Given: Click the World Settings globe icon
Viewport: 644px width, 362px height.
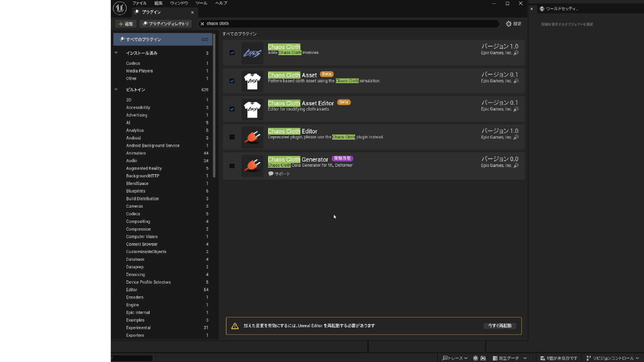Looking at the screenshot, I should (542, 9).
